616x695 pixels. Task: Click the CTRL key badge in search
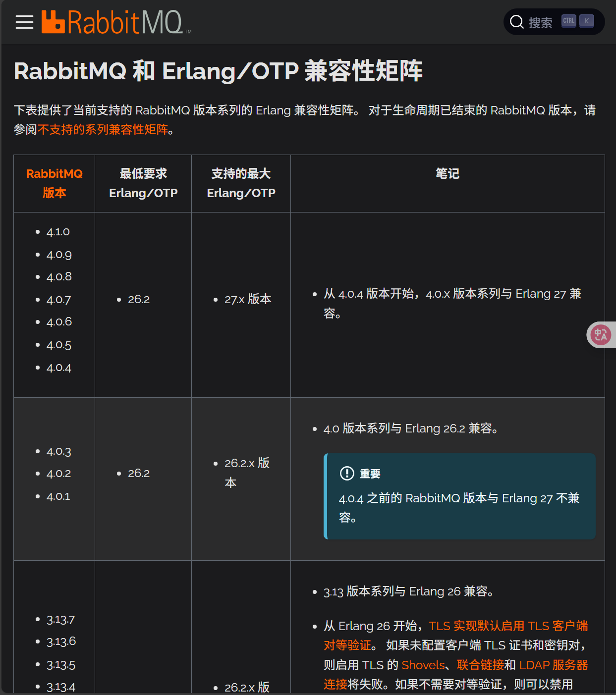[568, 21]
